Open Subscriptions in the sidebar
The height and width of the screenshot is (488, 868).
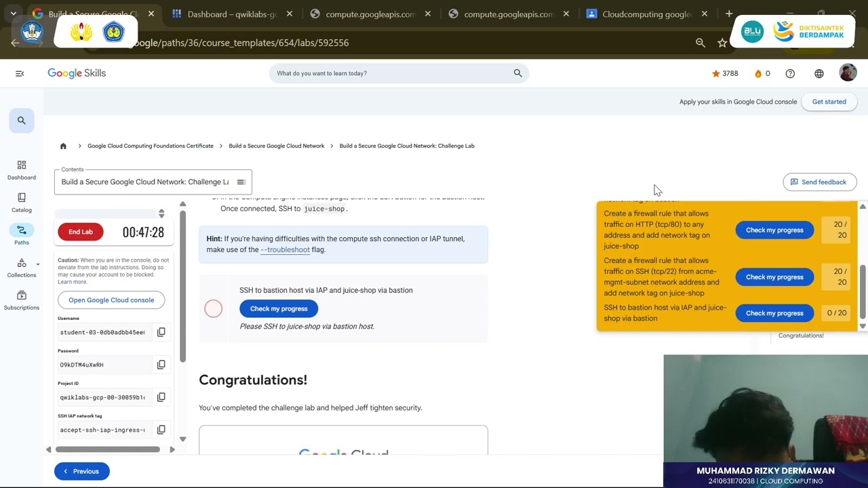(x=22, y=300)
